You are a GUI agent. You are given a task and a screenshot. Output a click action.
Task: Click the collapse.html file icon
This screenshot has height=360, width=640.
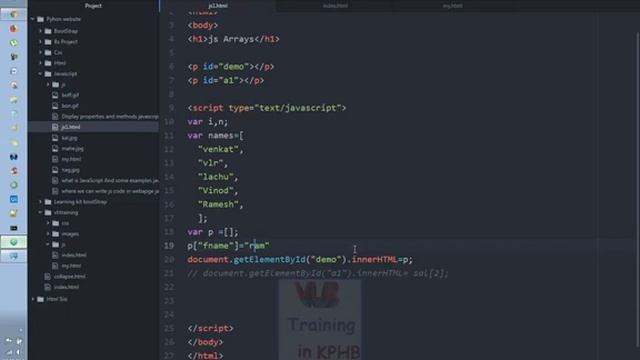47,276
